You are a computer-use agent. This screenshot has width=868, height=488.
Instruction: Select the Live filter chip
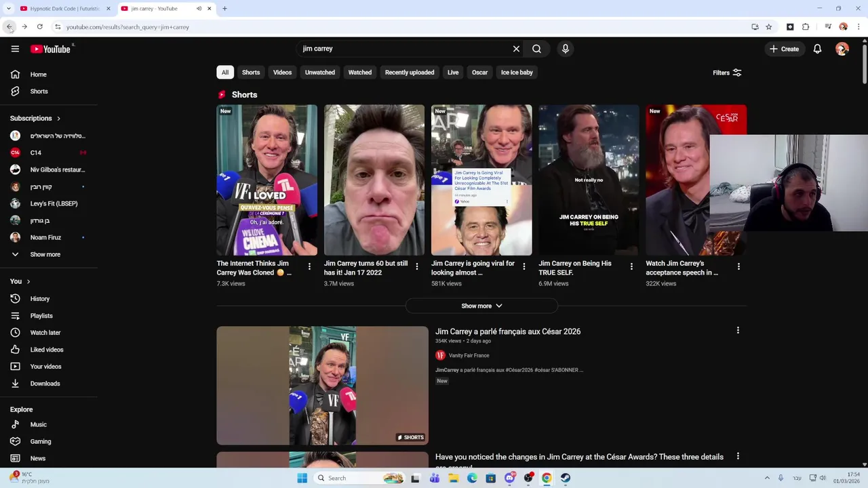(x=453, y=73)
